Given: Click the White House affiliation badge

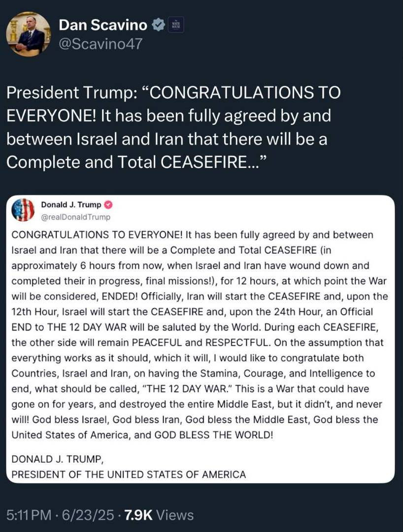Looking at the screenshot, I should coord(176,25).
